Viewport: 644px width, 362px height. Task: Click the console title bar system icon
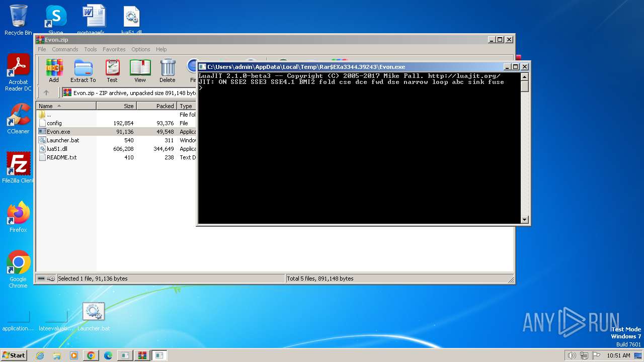pos(202,66)
